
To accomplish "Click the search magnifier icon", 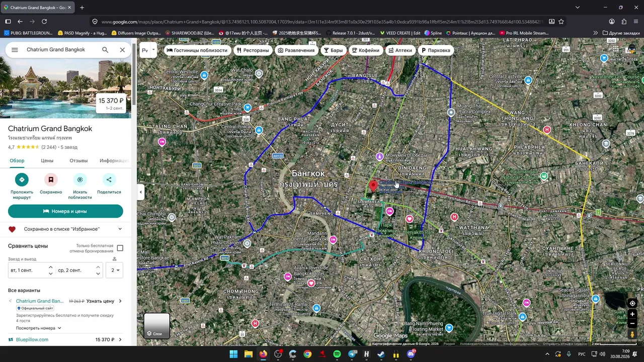I will tap(105, 50).
